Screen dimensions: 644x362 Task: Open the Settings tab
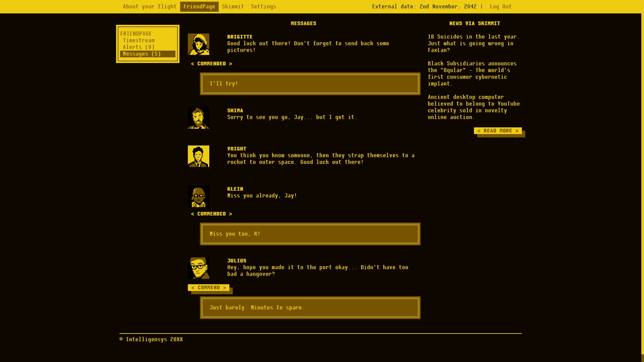(x=263, y=7)
